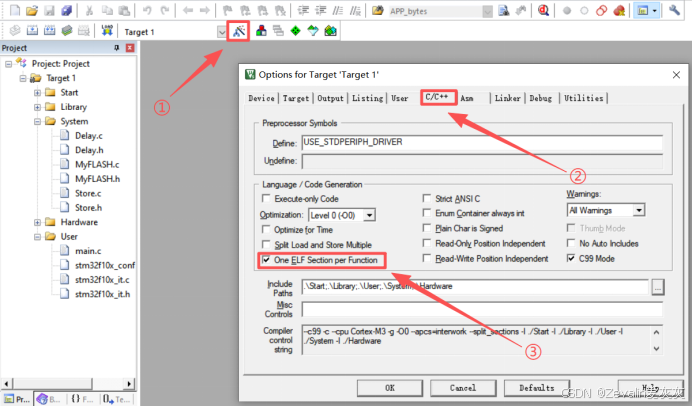The image size is (692, 407).
Task: Open Options for Target magic wand icon
Action: 239,31
